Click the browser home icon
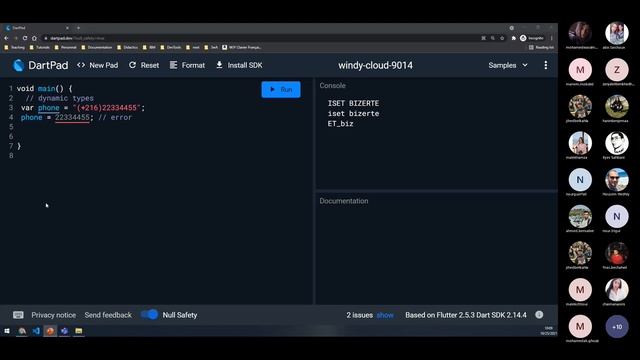The height and width of the screenshot is (360, 640). point(34,38)
